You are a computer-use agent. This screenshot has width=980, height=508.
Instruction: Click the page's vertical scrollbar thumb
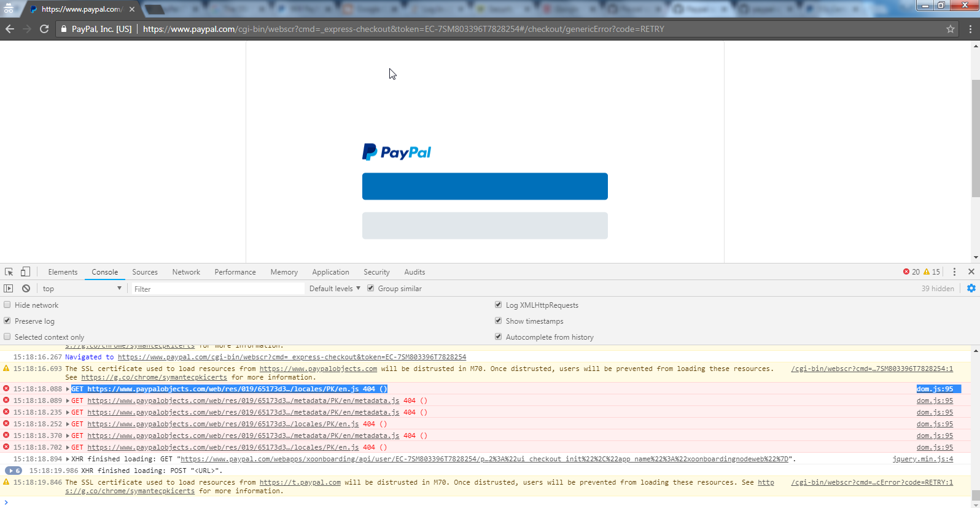[976, 138]
